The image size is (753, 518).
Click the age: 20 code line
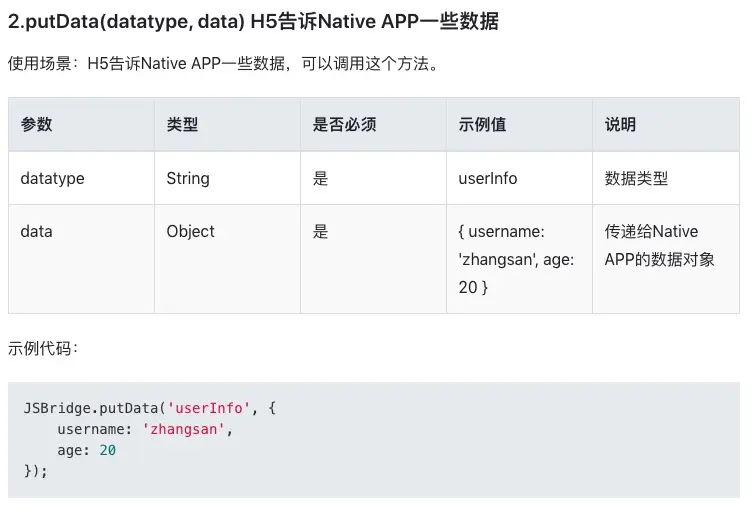pos(87,450)
